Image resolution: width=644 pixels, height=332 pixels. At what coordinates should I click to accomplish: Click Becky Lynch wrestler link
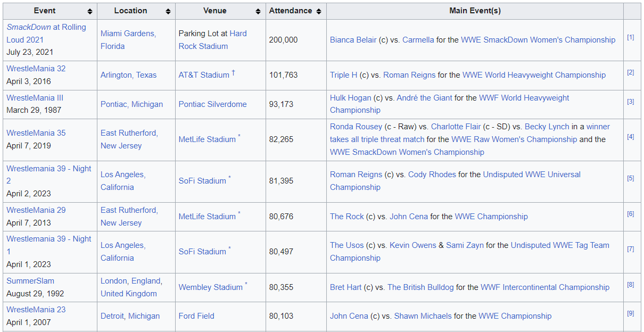coord(547,126)
